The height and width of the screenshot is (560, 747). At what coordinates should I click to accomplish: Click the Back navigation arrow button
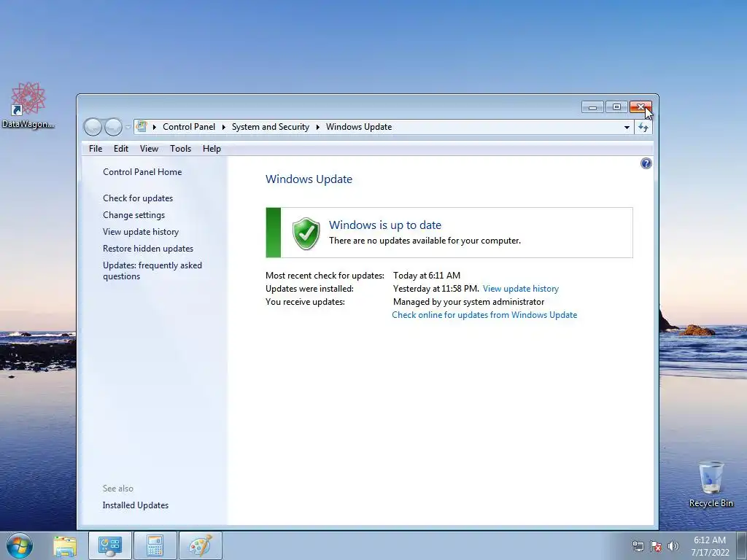tap(93, 127)
